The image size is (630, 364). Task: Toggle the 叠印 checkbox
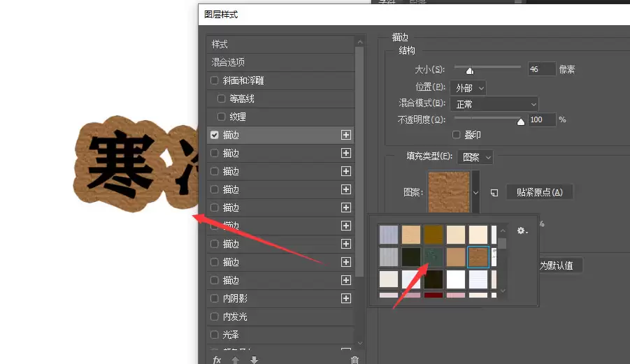(456, 135)
